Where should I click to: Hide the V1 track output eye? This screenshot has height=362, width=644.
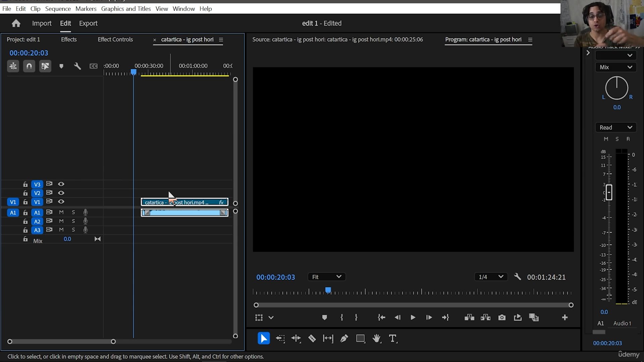[x=61, y=202]
